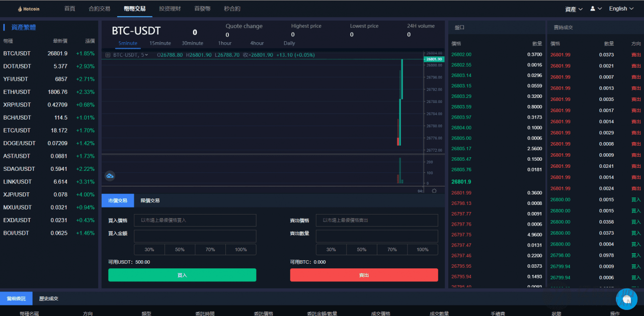Image resolution: width=644 pixels, height=316 pixels.
Task: Set sell quantity to 50%
Action: [361, 249]
